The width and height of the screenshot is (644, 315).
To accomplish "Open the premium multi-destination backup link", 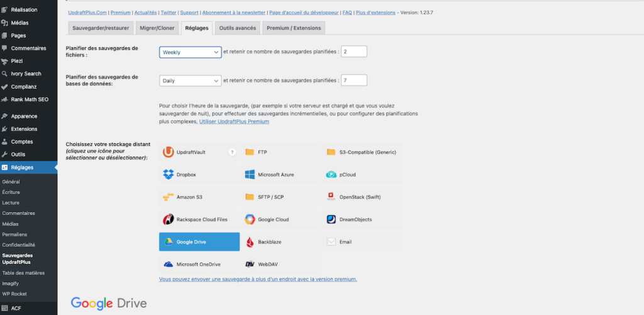I will [258, 279].
